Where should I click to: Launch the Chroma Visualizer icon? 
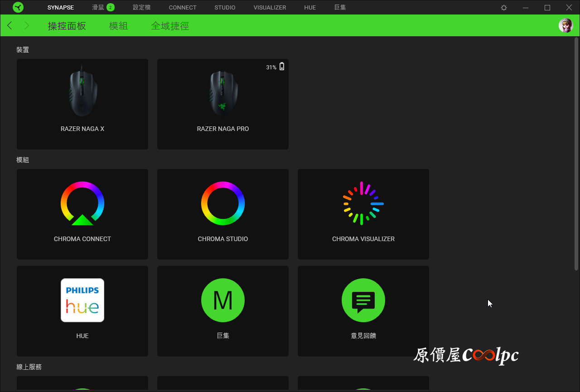[363, 203]
